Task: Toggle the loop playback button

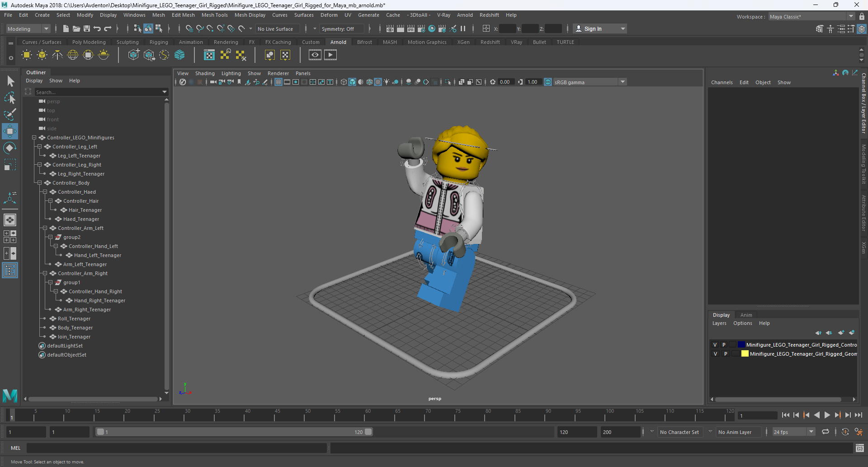Action: coord(826,432)
